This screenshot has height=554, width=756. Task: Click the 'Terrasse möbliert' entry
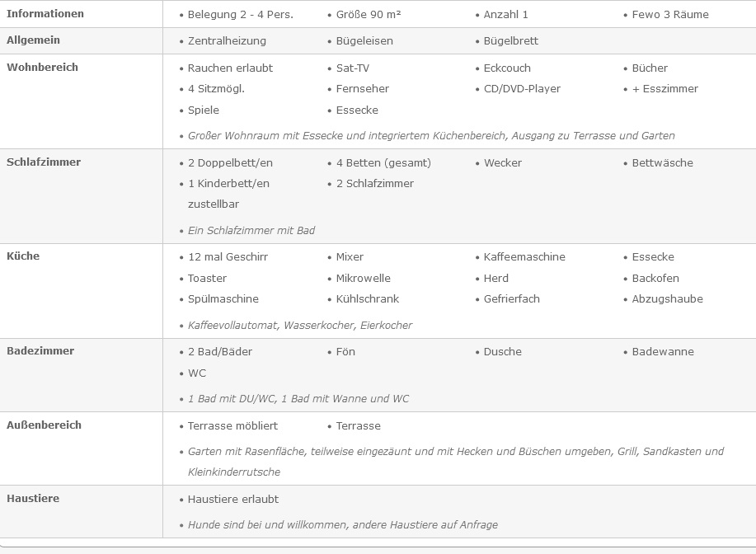click(x=232, y=426)
